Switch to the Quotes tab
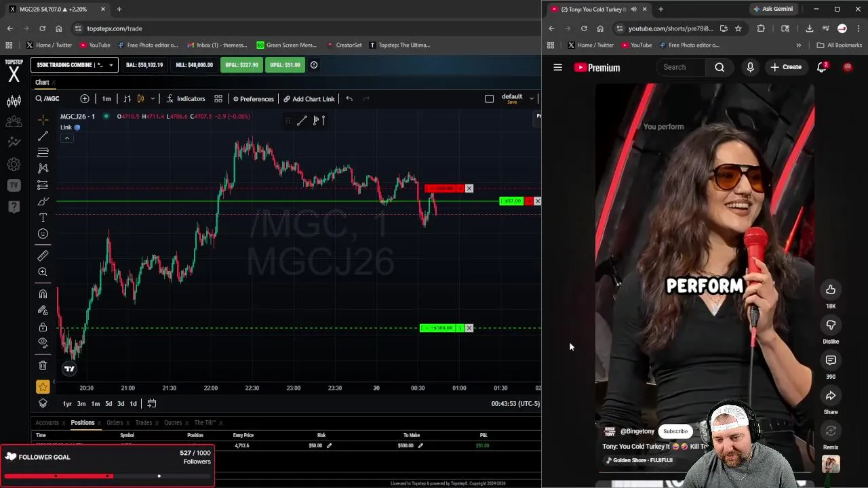The image size is (868, 488). tap(173, 423)
